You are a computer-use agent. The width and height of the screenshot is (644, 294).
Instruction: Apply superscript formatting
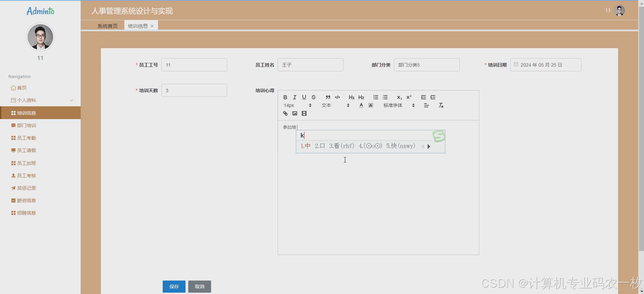click(409, 97)
